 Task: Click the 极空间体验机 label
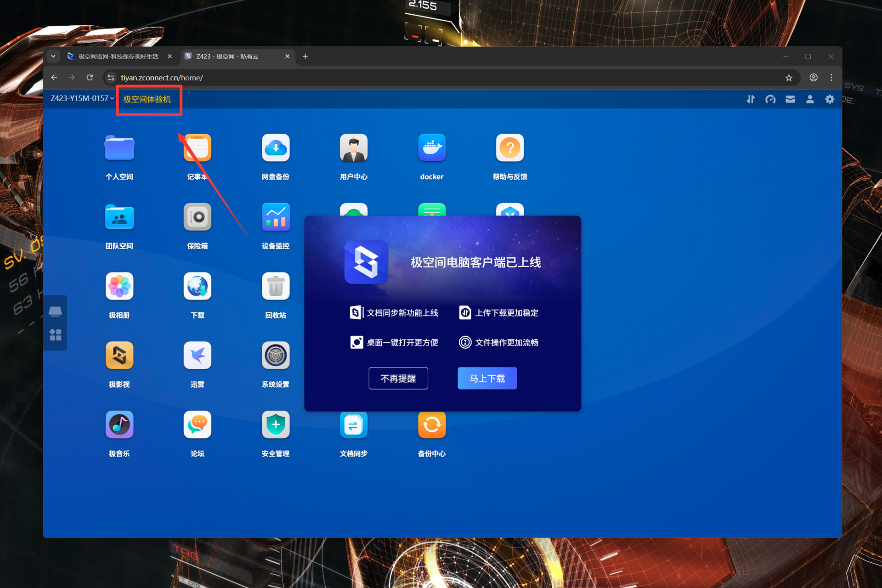coord(147,99)
